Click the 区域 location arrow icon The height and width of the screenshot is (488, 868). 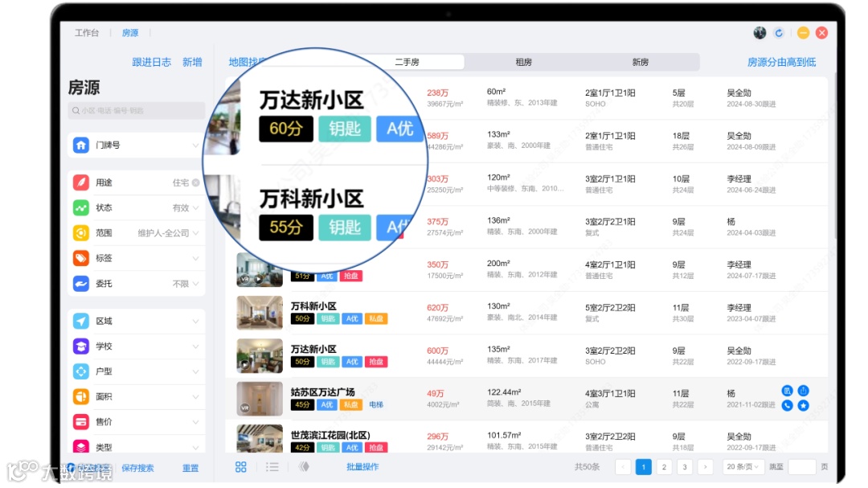pos(81,321)
